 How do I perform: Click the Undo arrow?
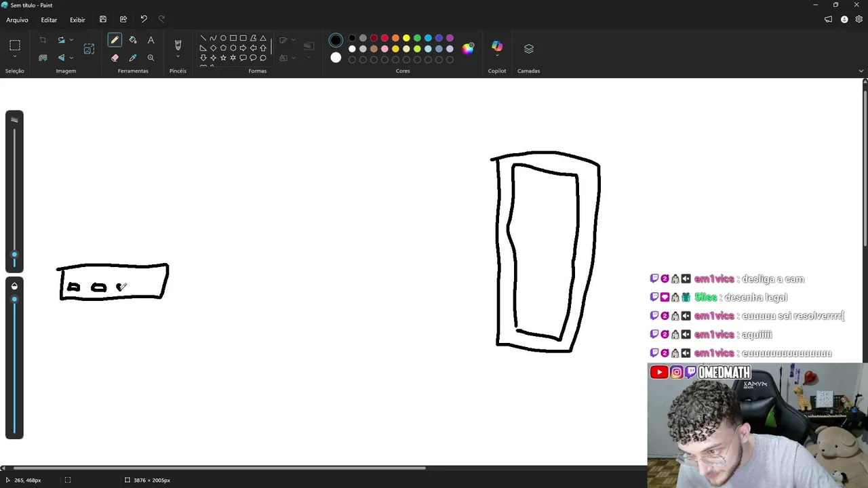pos(144,20)
